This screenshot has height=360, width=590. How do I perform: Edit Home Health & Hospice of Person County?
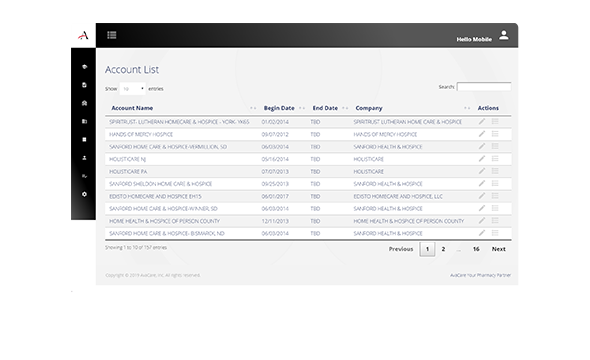coord(482,221)
